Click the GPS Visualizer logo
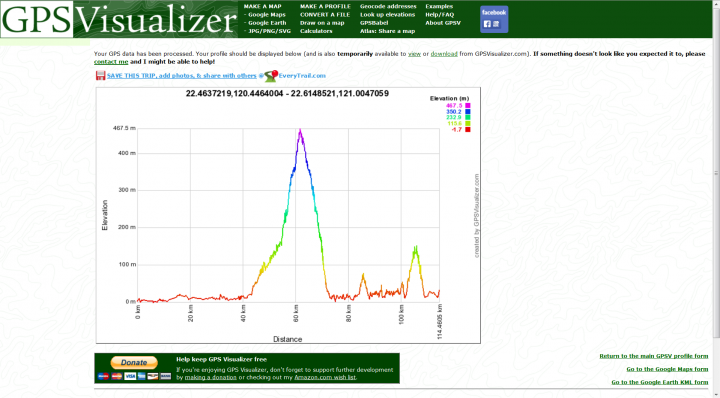Viewport: 720px width, 398px height. 119,19
